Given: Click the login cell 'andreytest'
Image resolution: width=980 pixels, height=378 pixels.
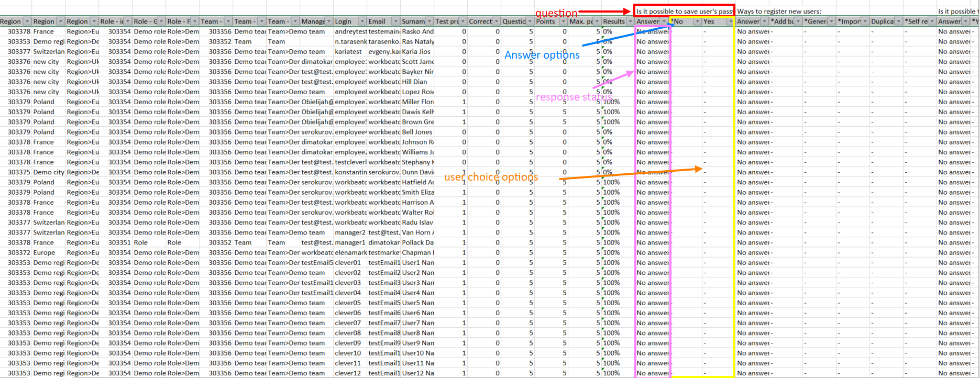Looking at the screenshot, I should click(350, 31).
